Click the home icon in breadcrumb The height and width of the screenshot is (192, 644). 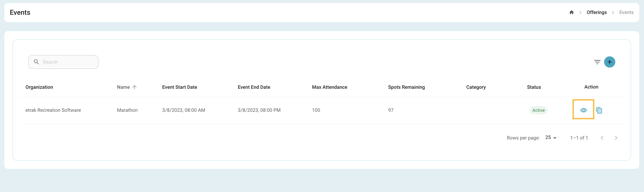(x=571, y=12)
